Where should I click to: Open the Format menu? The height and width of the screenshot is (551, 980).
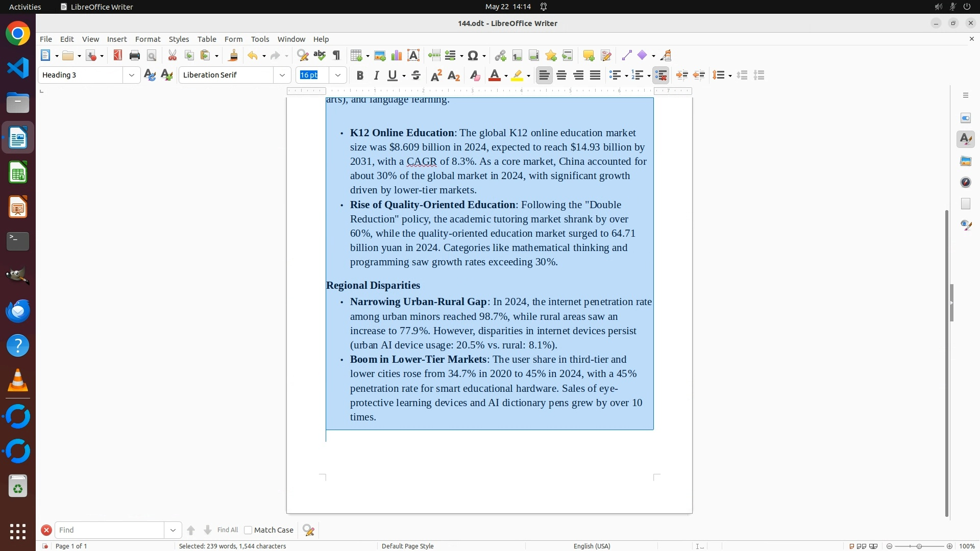pos(148,39)
